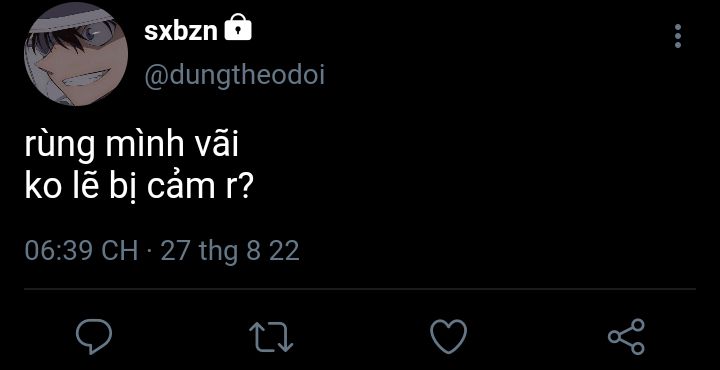Like the tweet with the heart icon
Image resolution: width=720 pixels, height=370 pixels.
[x=449, y=336]
